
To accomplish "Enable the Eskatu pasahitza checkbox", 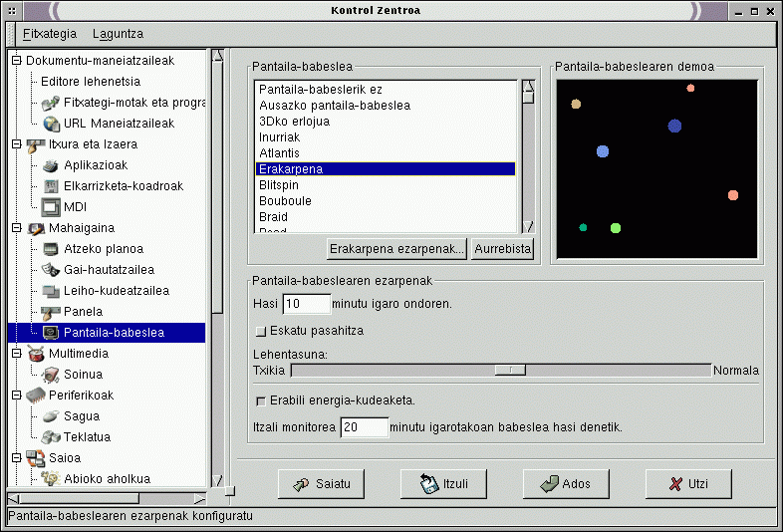I will pos(262,330).
